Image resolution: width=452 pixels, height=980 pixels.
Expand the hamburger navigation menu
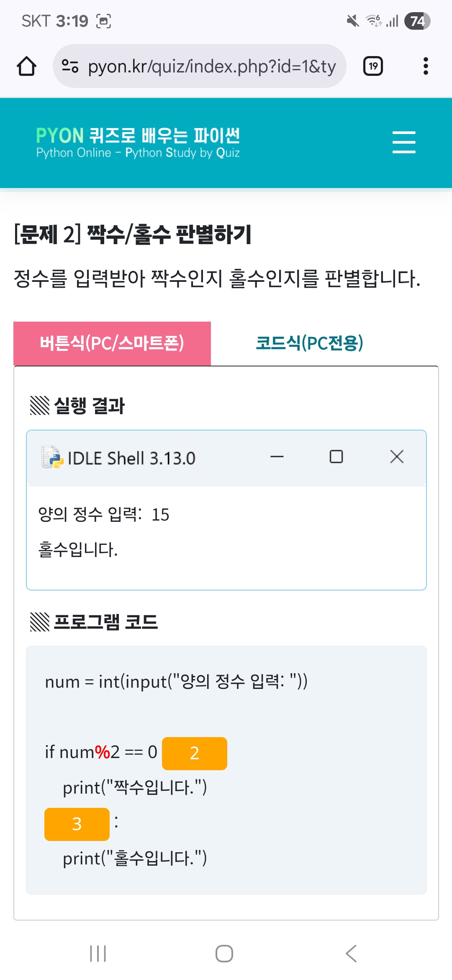click(404, 142)
